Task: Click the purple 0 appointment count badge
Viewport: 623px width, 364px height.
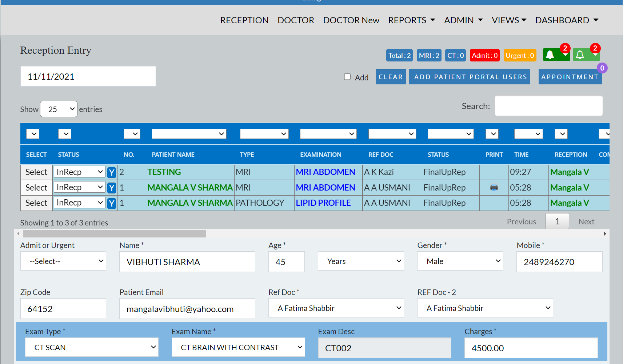Action: [602, 68]
